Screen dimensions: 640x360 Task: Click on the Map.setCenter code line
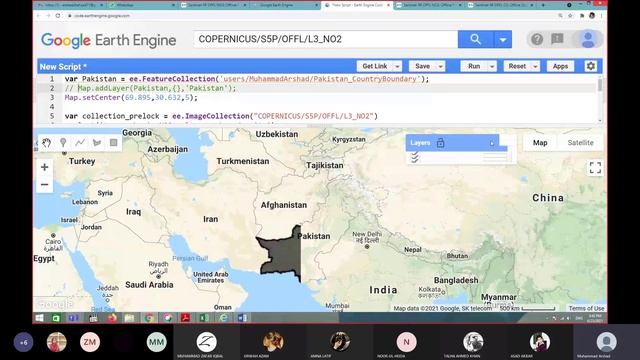pos(131,98)
